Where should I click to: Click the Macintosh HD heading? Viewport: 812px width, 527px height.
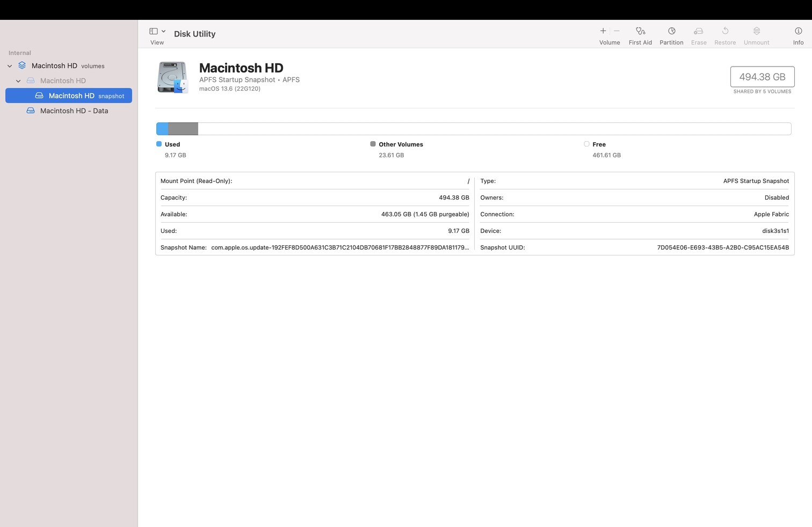click(x=241, y=68)
